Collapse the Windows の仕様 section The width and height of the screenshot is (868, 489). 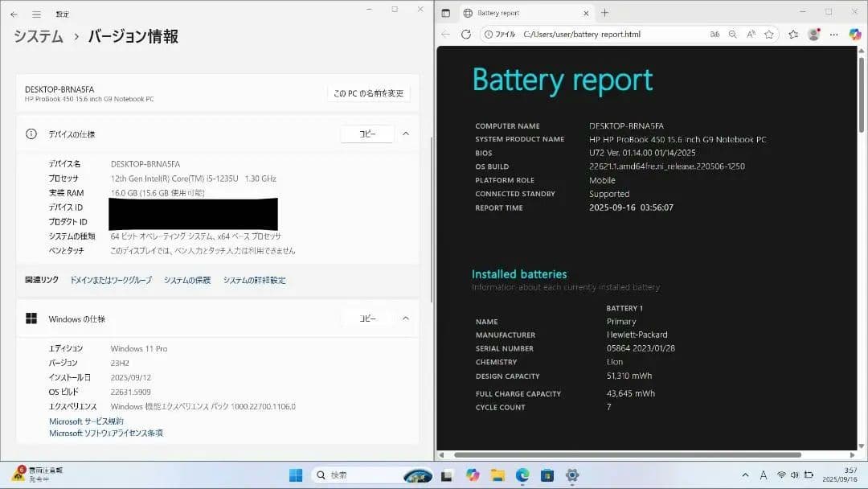pyautogui.click(x=406, y=318)
